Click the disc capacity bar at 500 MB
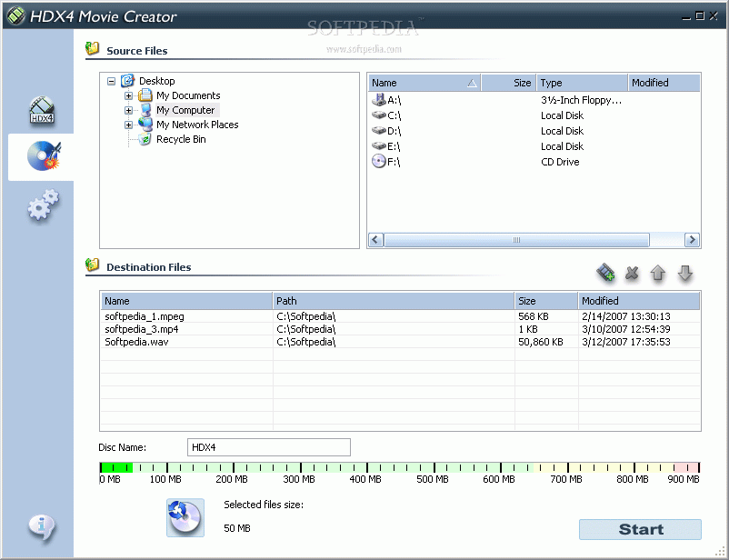 434,467
